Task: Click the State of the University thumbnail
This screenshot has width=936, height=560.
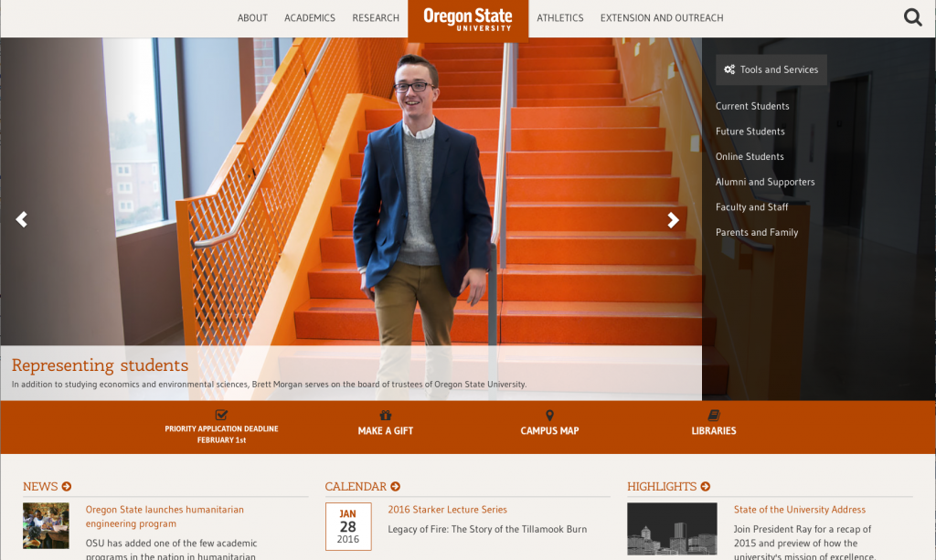Action: click(x=672, y=528)
